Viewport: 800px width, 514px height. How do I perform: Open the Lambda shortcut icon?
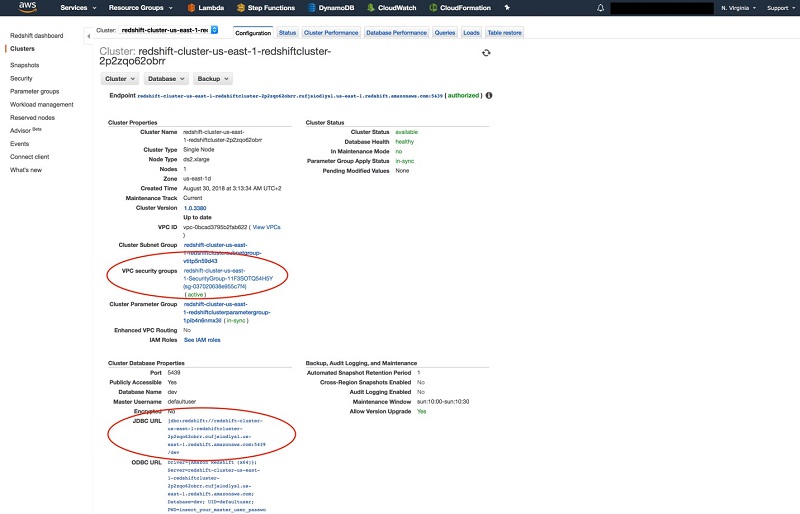pos(191,8)
